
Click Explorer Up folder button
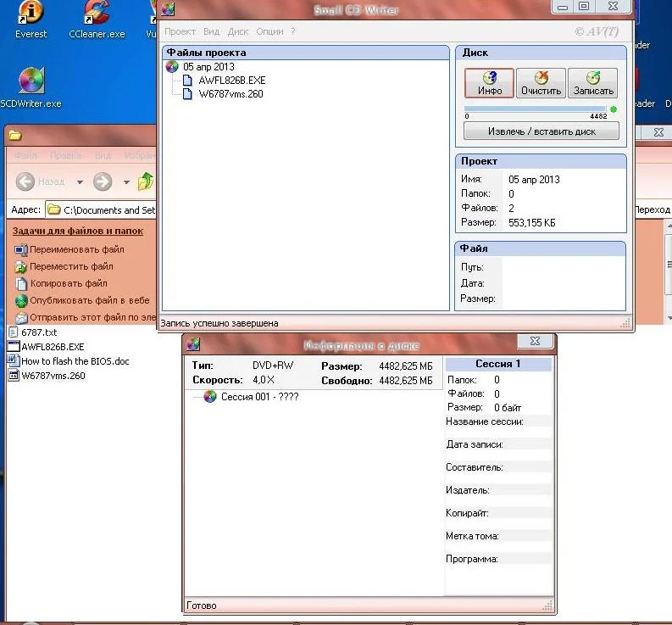pyautogui.click(x=146, y=181)
